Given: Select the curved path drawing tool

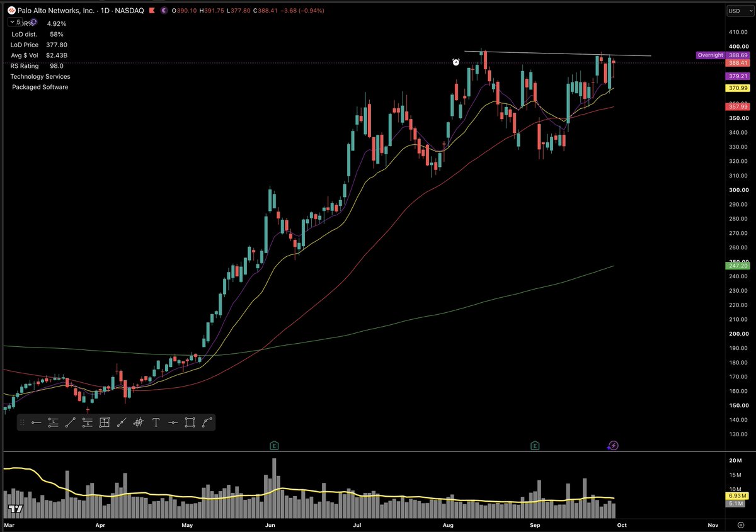Looking at the screenshot, I should tap(207, 422).
